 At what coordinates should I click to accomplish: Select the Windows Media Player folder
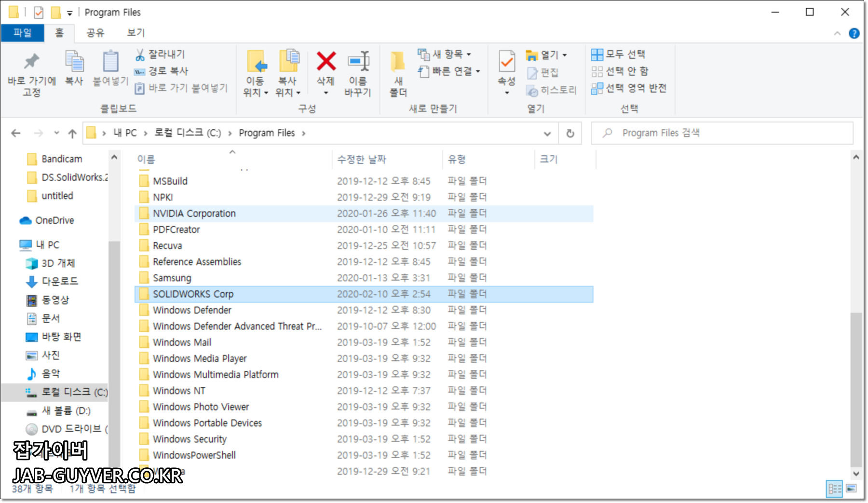point(364,359)
